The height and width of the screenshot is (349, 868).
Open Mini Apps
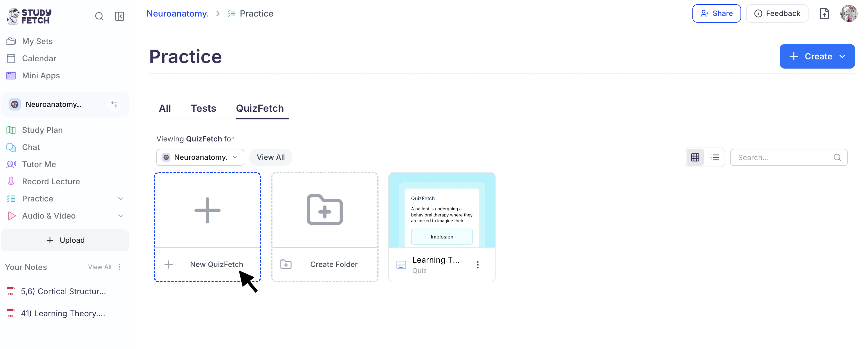pos(41,75)
